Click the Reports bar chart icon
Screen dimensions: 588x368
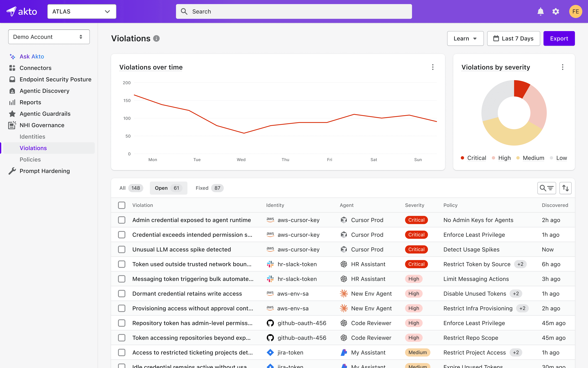click(12, 102)
